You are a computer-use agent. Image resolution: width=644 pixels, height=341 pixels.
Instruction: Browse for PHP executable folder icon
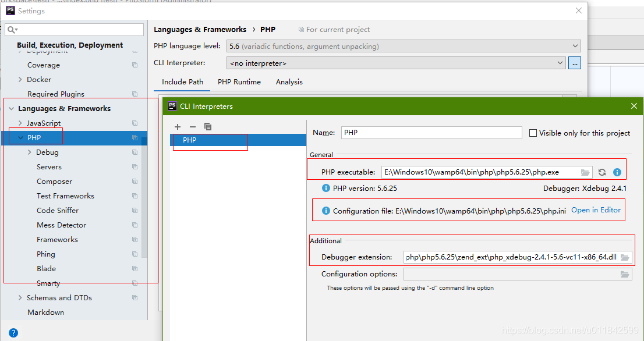585,172
